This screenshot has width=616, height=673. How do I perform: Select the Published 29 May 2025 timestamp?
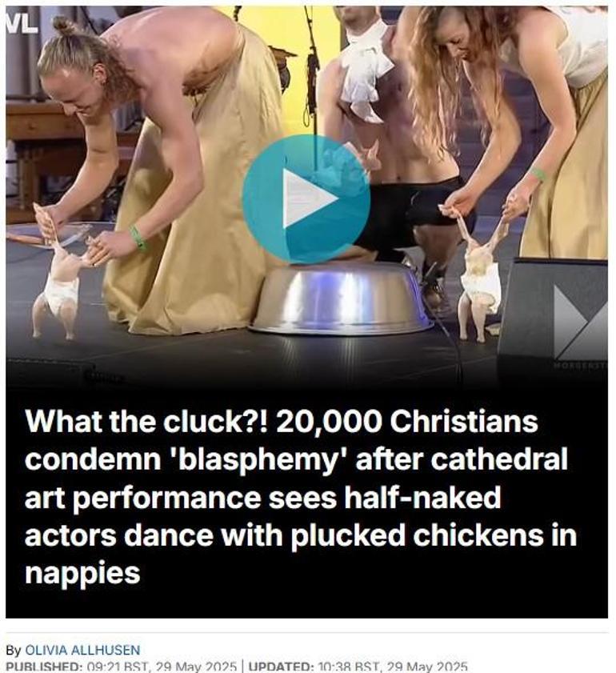(x=122, y=667)
